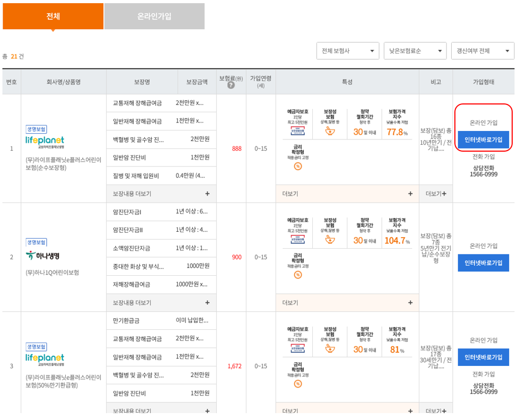Click price index 77.8%
Image resolution: width=518 pixels, height=420 pixels.
tap(397, 132)
